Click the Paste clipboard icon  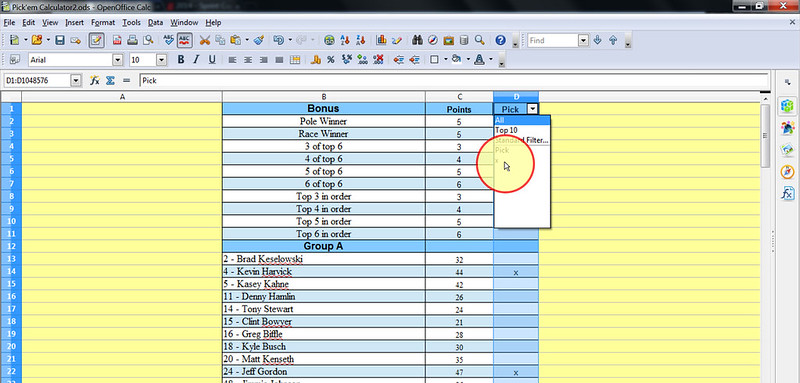(x=236, y=40)
